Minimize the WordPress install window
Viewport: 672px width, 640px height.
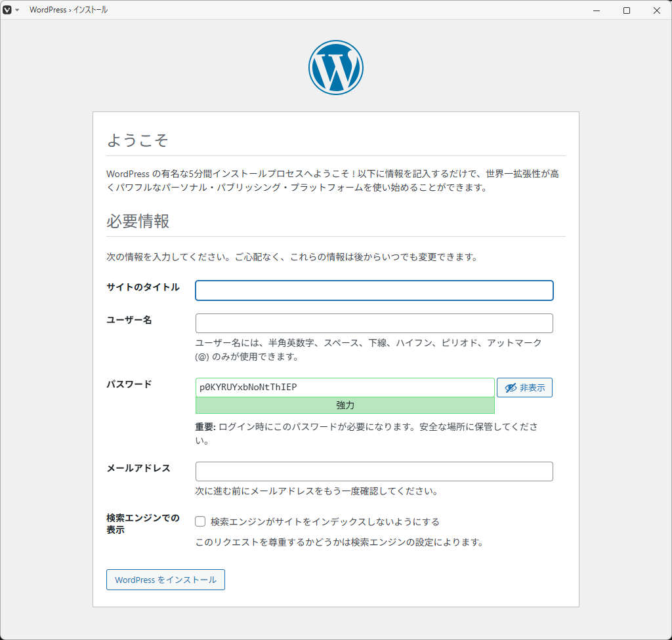pyautogui.click(x=596, y=10)
